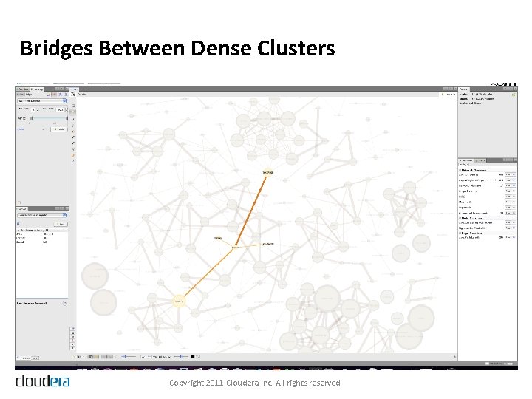Image resolution: width=532 pixels, height=399 pixels.
Task: Select the ranking label size icon
Action: [x=66, y=95]
